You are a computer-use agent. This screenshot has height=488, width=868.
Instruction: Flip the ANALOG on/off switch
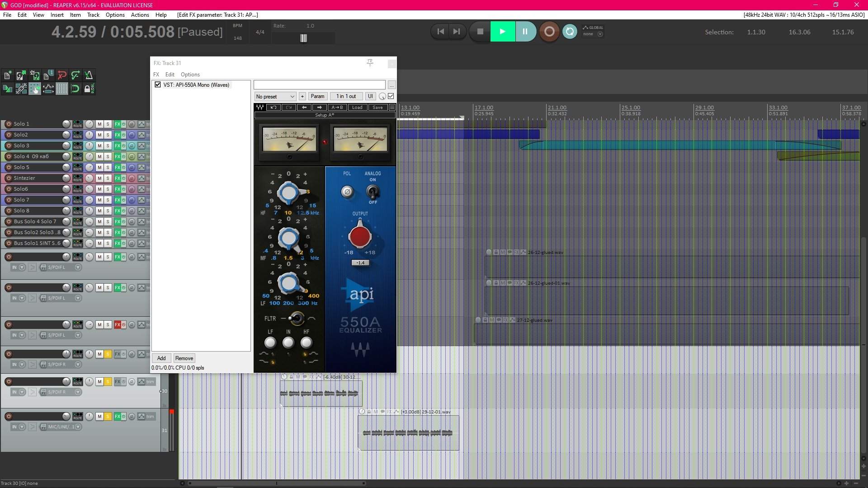point(373,192)
